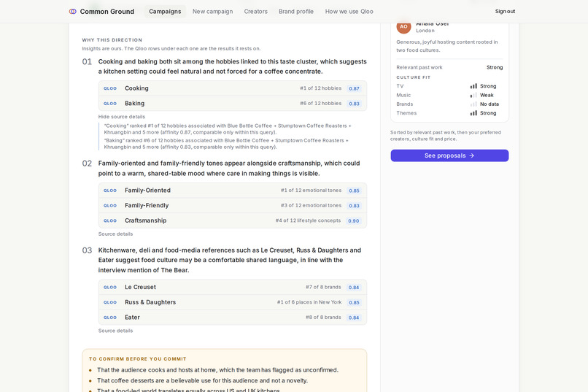Click the Qloo icon on Craftsmanship row
The height and width of the screenshot is (392, 588).
tap(110, 220)
